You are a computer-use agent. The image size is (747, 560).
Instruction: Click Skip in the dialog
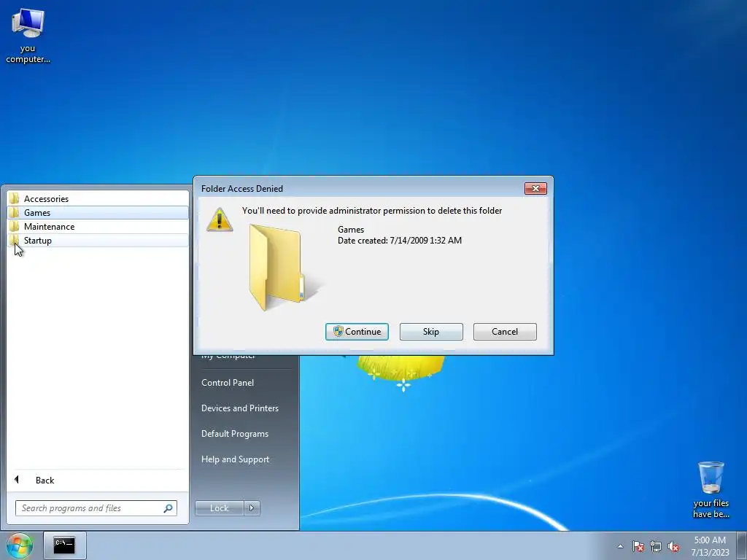tap(431, 332)
